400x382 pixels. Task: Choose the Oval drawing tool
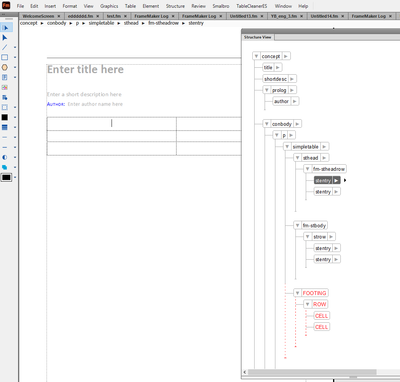pyautogui.click(x=5, y=67)
